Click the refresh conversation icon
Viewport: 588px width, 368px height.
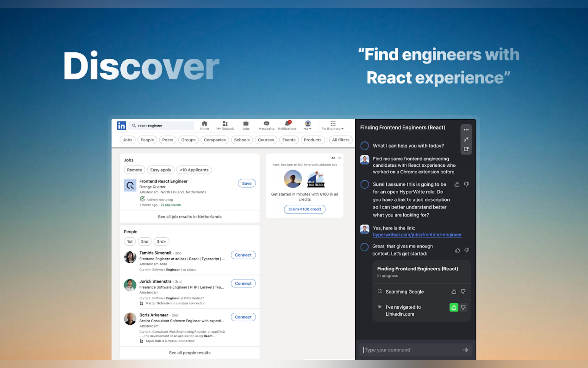click(x=466, y=149)
